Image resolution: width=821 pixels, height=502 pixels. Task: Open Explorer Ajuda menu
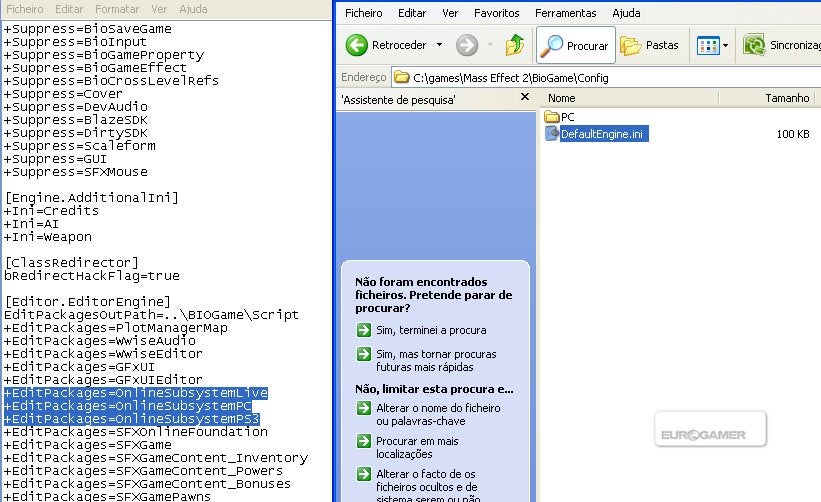pyautogui.click(x=626, y=13)
